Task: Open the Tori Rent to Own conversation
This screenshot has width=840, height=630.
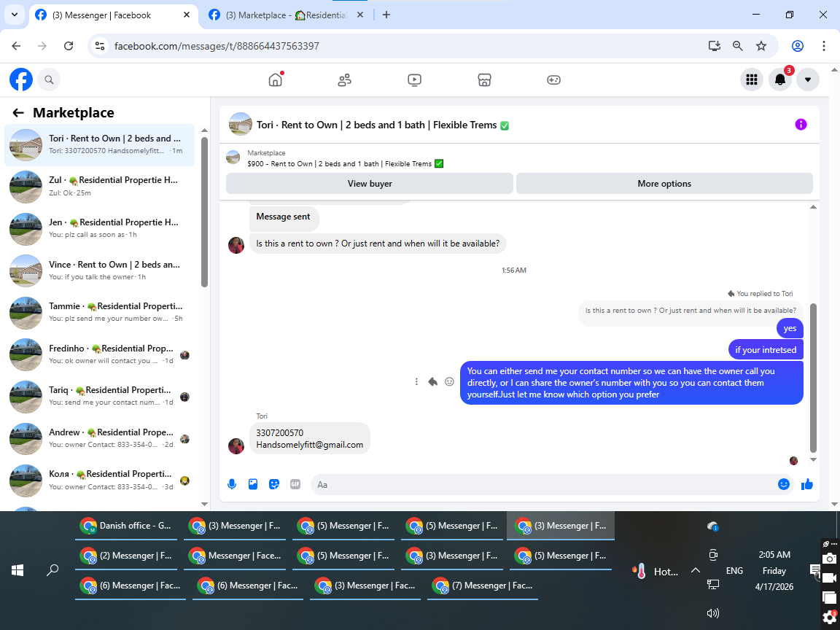Action: coord(100,144)
